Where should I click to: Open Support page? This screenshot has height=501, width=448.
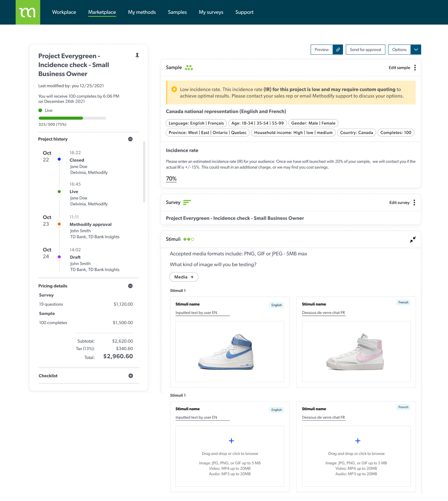click(x=244, y=12)
